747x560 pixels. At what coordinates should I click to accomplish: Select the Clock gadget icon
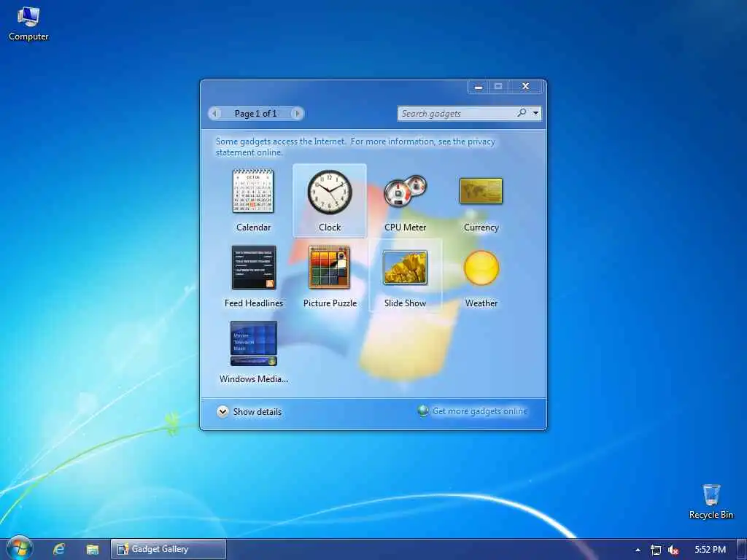pyautogui.click(x=330, y=192)
